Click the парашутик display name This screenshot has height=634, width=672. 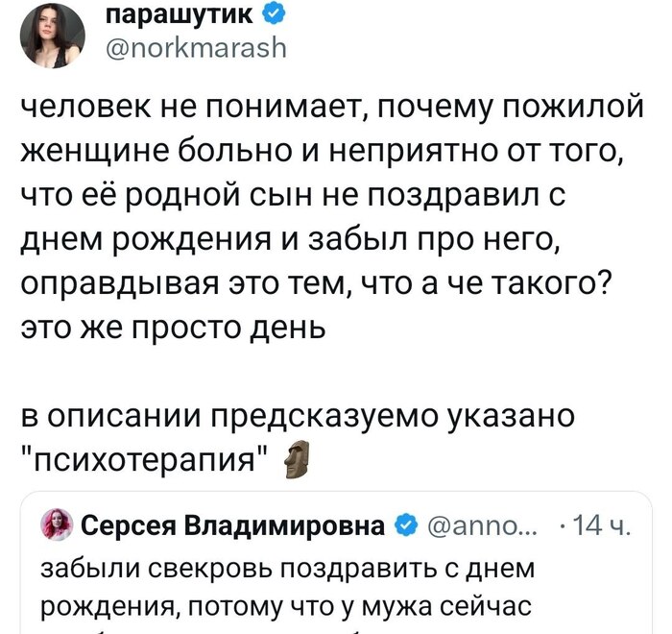tap(177, 12)
